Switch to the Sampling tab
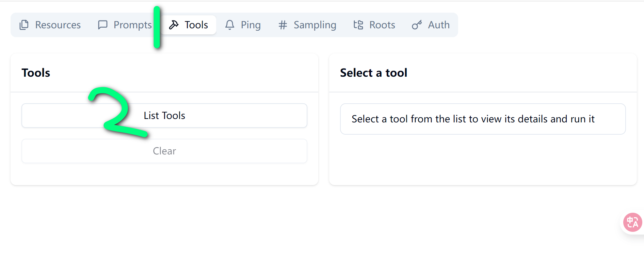Image resolution: width=644 pixels, height=255 pixels. 315,25
